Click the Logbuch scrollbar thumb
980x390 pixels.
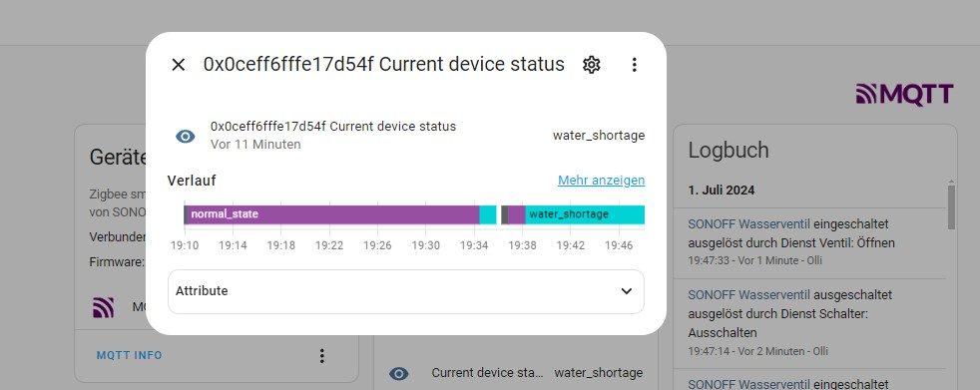pos(951,207)
